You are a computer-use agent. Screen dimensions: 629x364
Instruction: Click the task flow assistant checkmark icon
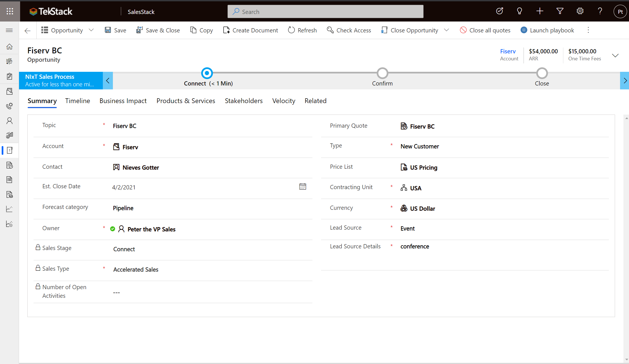(500, 11)
